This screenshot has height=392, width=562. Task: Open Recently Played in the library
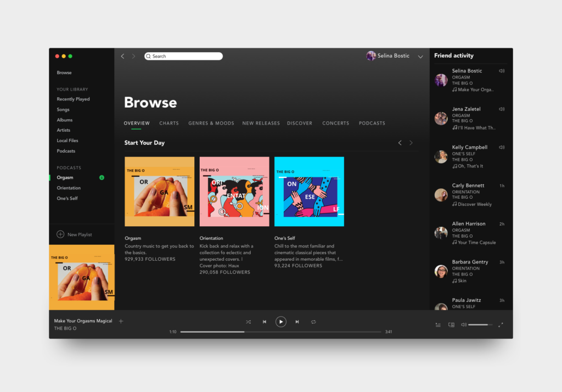(x=73, y=99)
